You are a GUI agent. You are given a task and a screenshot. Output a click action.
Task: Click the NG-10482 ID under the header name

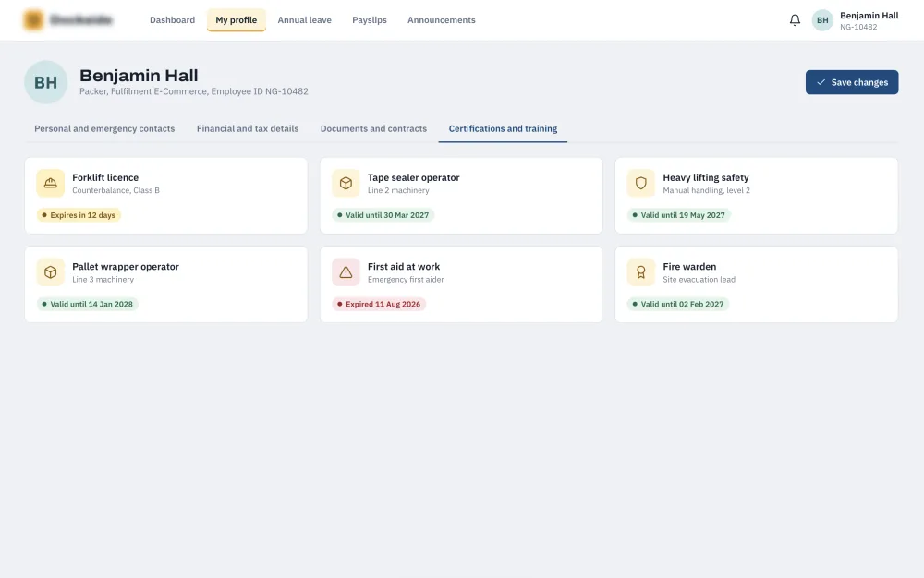pos(858,27)
